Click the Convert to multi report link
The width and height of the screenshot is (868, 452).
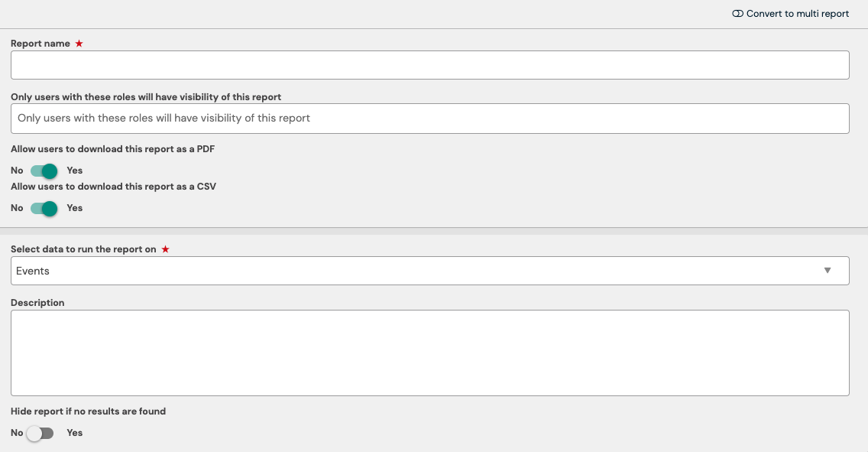(x=797, y=13)
